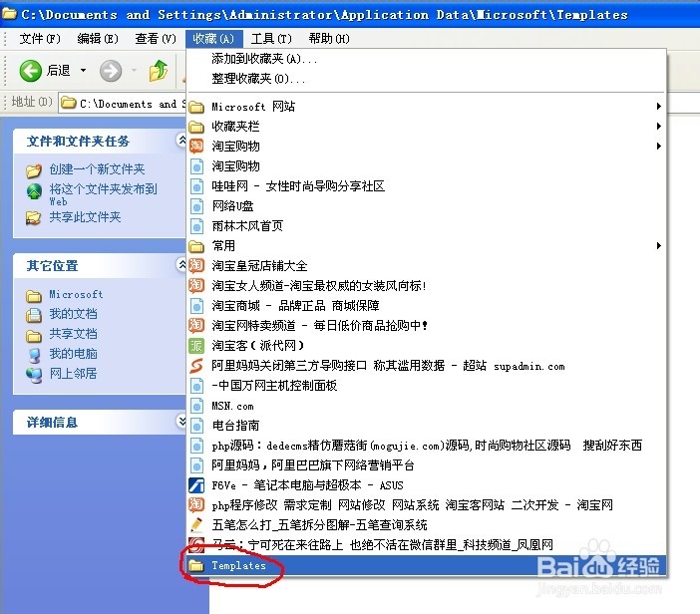Screen dimensions: 700x614
Task: Select 整理收藏夹(O)... entry
Action: click(x=258, y=79)
